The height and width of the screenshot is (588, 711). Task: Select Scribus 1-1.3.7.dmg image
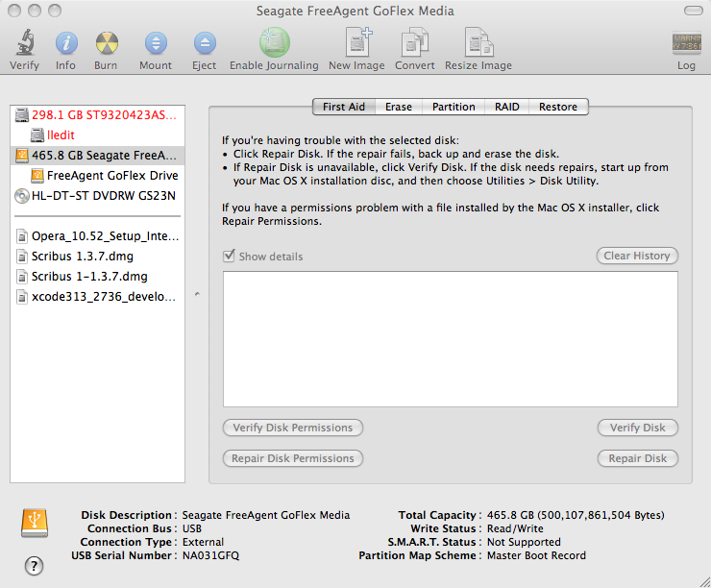tap(97, 277)
